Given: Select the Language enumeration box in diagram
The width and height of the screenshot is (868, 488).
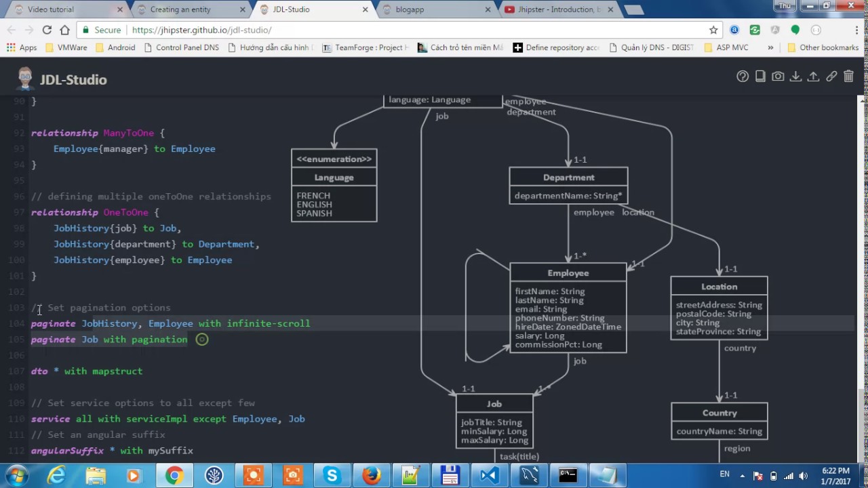Looking at the screenshot, I should click(334, 186).
